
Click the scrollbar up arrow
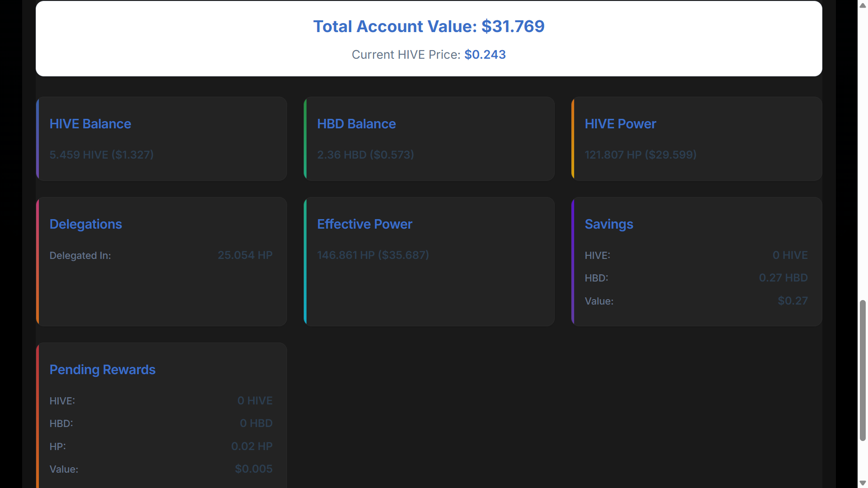863,5
